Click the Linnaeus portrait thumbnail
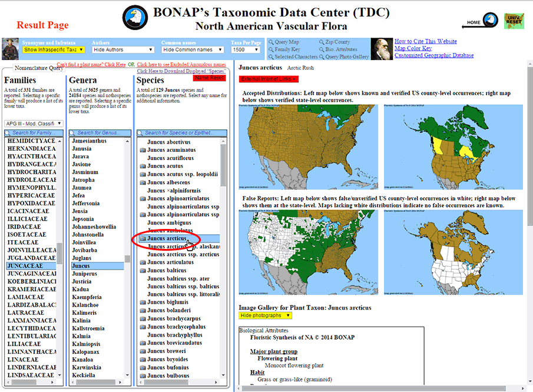This screenshot has width=533, height=392. 10,49
